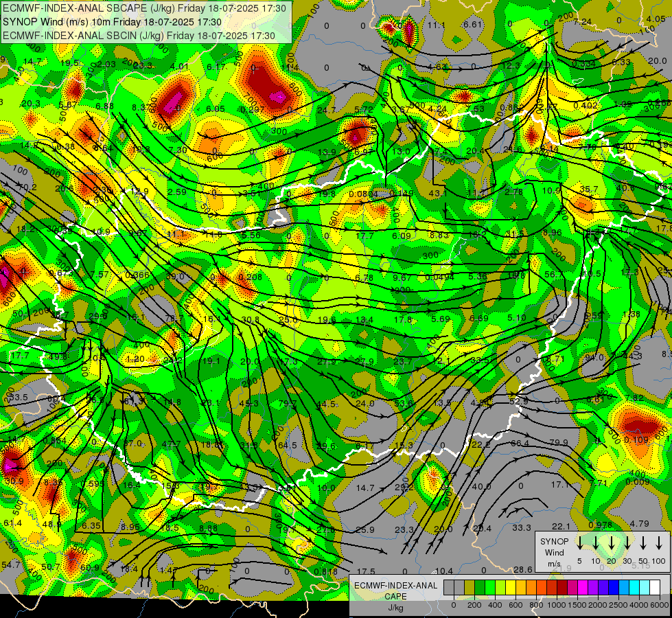Pick the dark green swatch in CAPE scale
Viewport: 672px width, 618px height.
coord(480,587)
